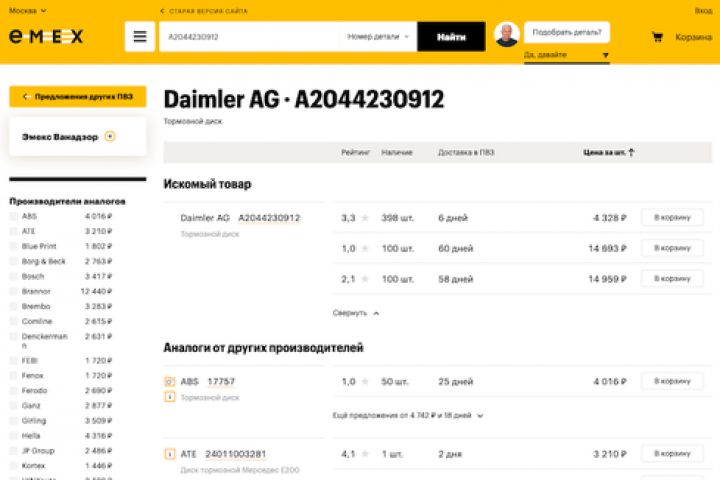Click the Доставка в ПВЗ column header
The height and width of the screenshot is (480, 720).
[466, 152]
